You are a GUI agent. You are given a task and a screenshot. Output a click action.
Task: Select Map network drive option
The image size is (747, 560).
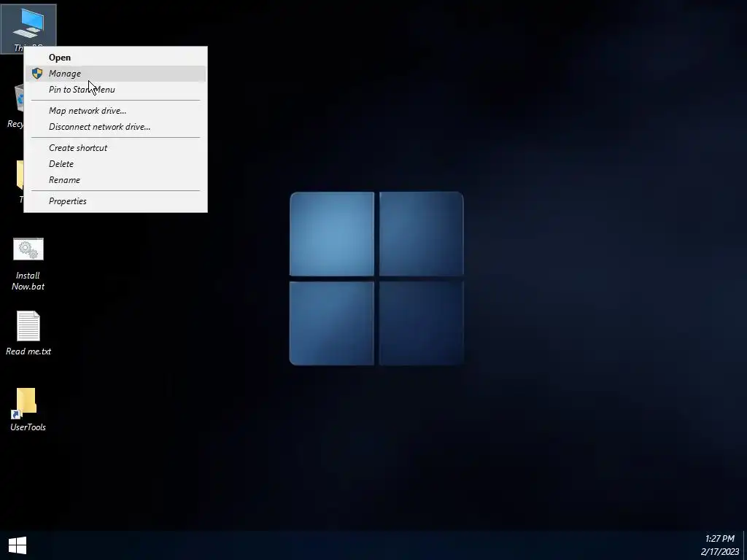click(115, 111)
